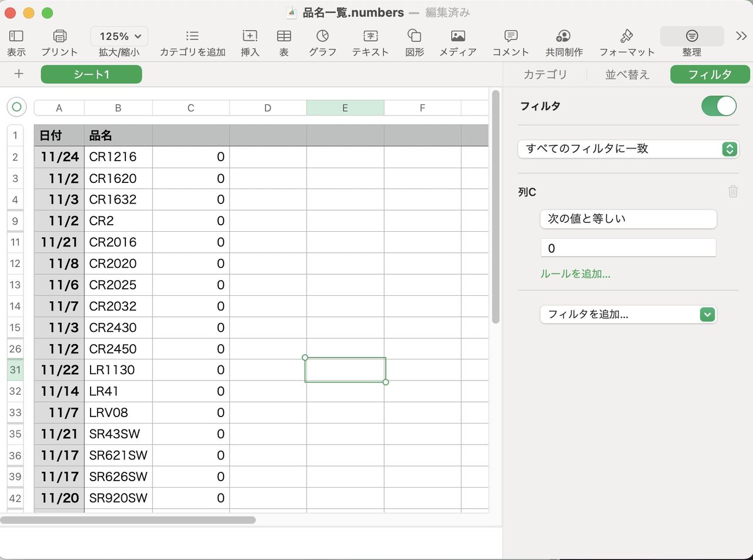
Task: Click the 図形 shape icon
Action: click(x=415, y=36)
